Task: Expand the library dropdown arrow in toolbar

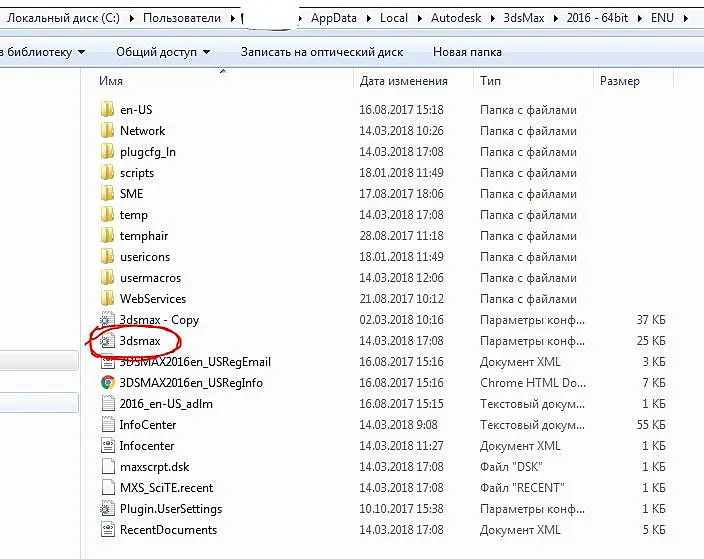Action: (81, 52)
